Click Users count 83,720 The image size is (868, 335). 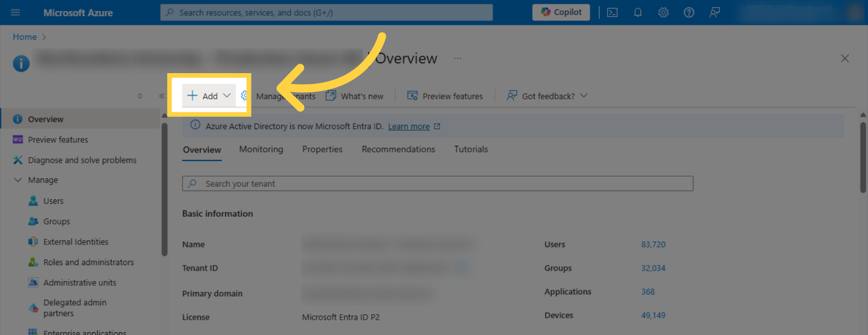[653, 244]
